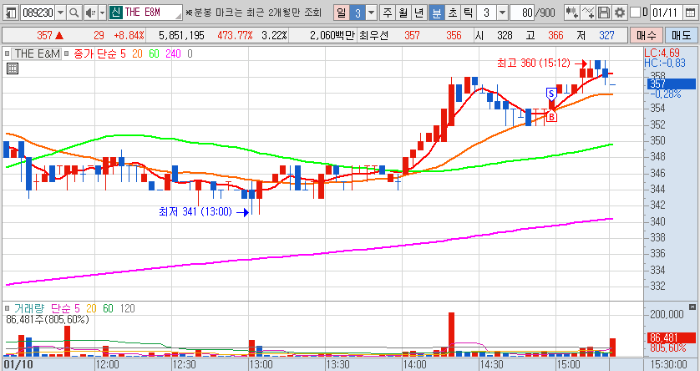This screenshot has width=700, height=371.
Task: Click the 최고 360 (15:12) high annotation
Action: tap(534, 63)
